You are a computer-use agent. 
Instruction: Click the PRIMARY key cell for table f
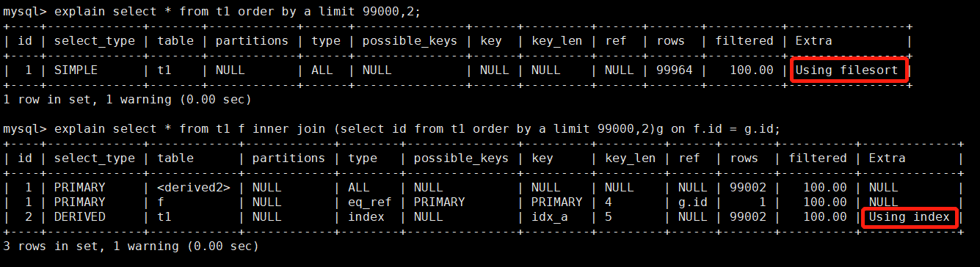557,202
